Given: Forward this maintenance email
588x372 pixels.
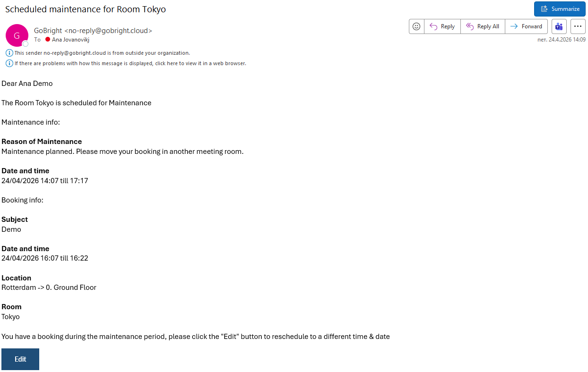Looking at the screenshot, I should pos(527,26).
